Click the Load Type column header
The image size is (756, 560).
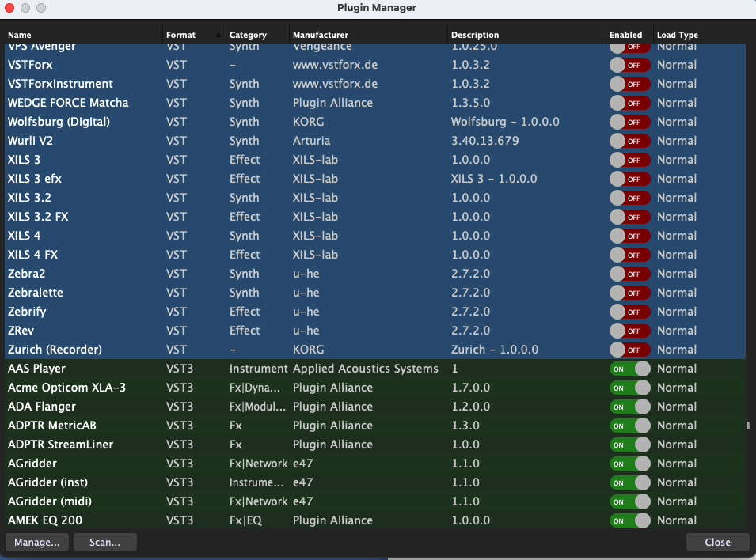pos(678,35)
